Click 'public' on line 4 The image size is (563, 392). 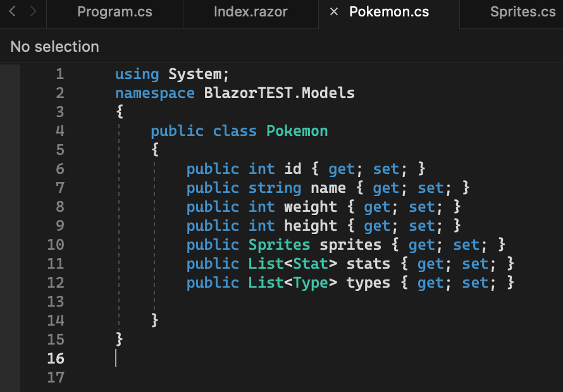pyautogui.click(x=177, y=132)
